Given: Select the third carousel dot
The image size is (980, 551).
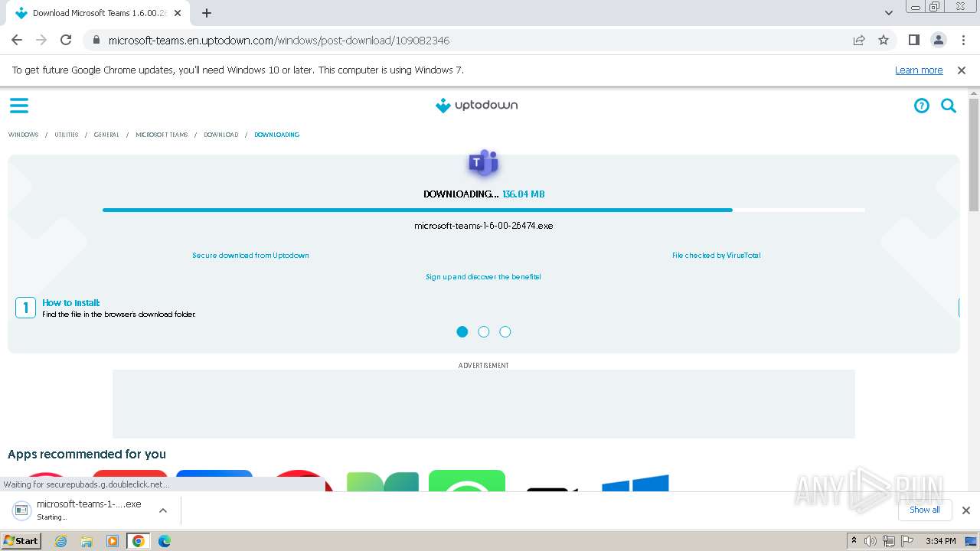Looking at the screenshot, I should point(505,332).
